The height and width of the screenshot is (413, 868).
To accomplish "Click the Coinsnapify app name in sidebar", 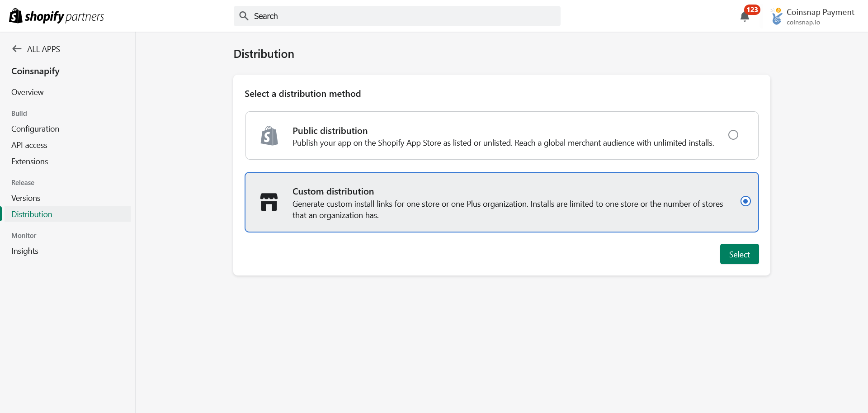I will click(35, 71).
